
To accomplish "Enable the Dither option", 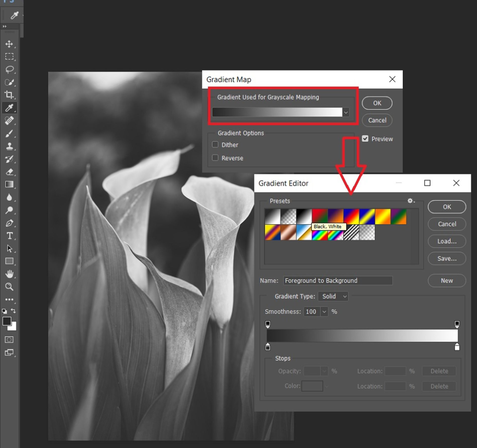I will click(215, 144).
